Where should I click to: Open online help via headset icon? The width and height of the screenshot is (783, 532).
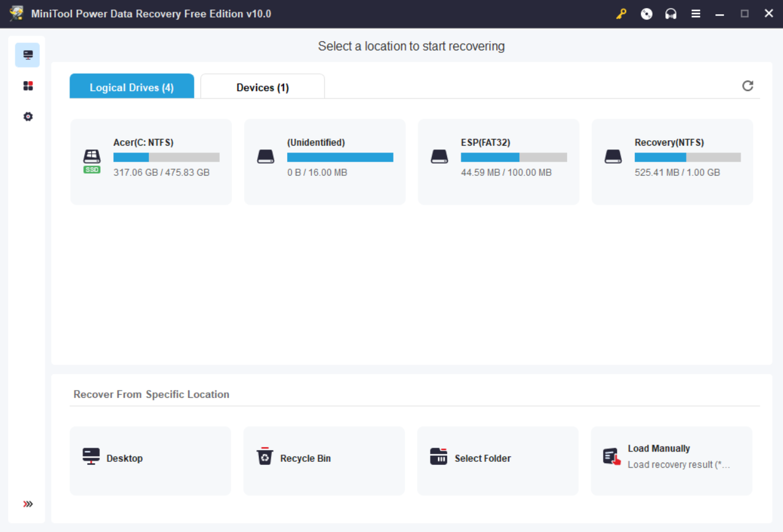pos(670,13)
